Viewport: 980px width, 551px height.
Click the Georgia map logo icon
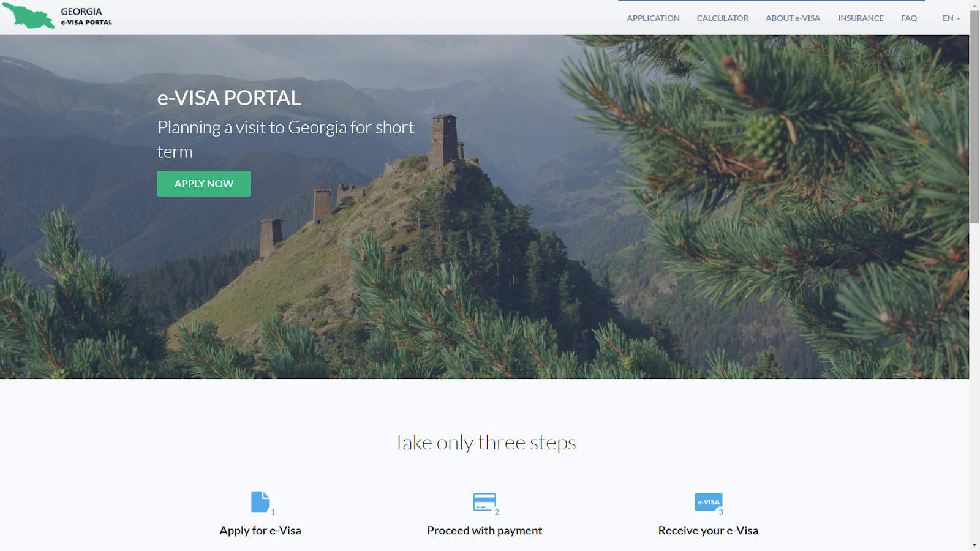coord(28,17)
